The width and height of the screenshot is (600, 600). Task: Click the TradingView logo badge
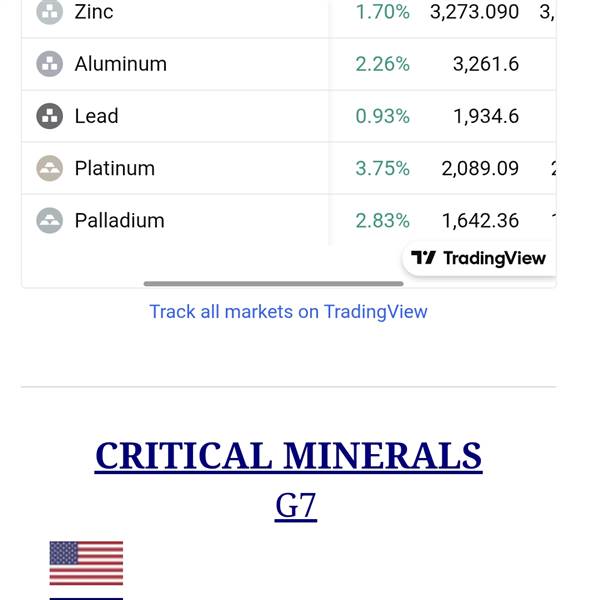click(479, 258)
